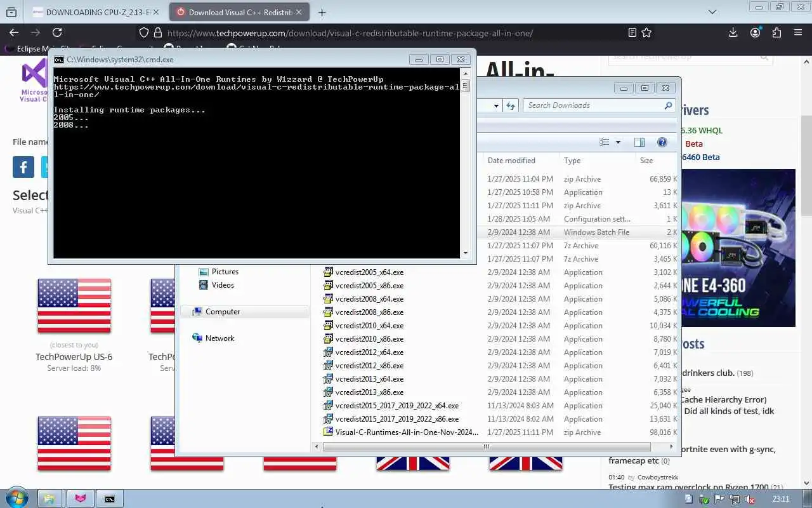Share on Facebook icon
The width and height of the screenshot is (812, 508).
click(23, 167)
